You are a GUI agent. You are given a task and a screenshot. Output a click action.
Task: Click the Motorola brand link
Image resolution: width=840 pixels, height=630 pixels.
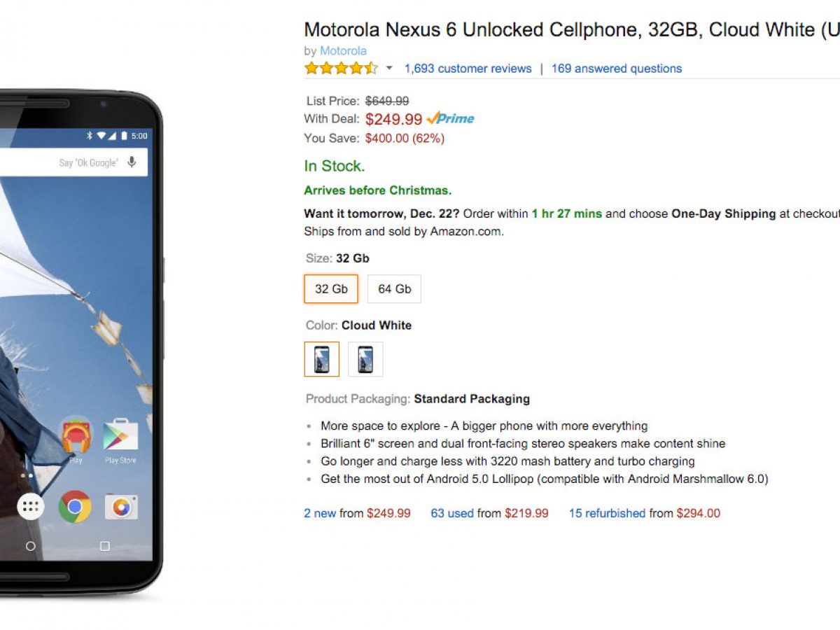coord(343,50)
